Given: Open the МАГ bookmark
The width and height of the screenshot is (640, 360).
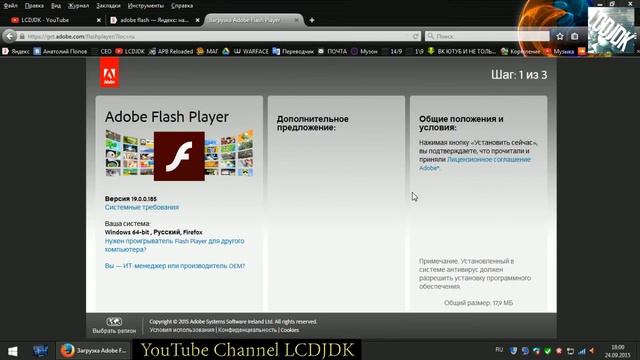Looking at the screenshot, I should coord(208,51).
